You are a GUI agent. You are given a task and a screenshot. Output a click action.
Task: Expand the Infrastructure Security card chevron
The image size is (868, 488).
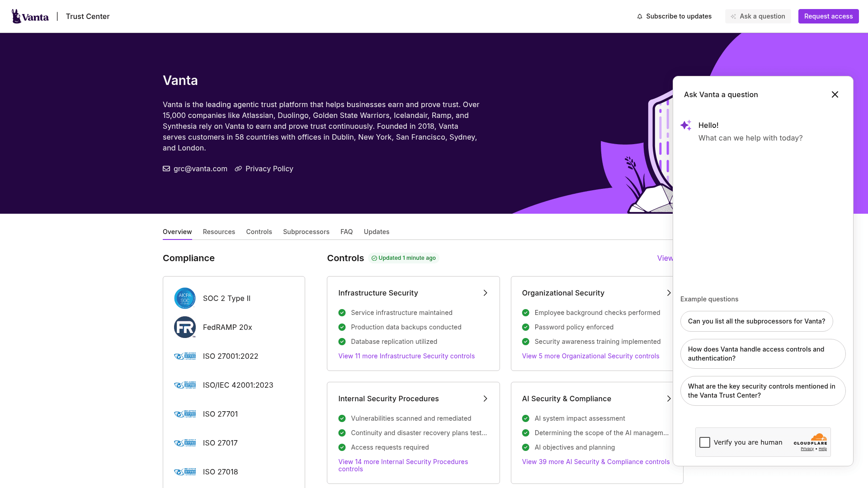[485, 293]
